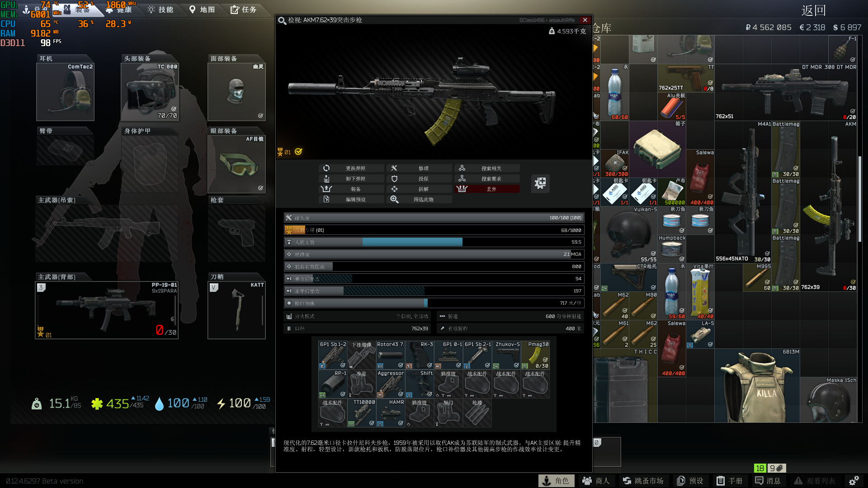Click the 6P1 0-1 dust cover slot

tap(448, 355)
